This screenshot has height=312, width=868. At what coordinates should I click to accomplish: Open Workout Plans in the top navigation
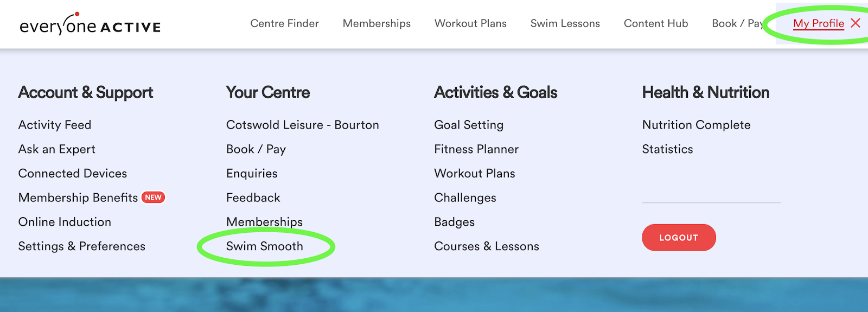click(x=470, y=23)
